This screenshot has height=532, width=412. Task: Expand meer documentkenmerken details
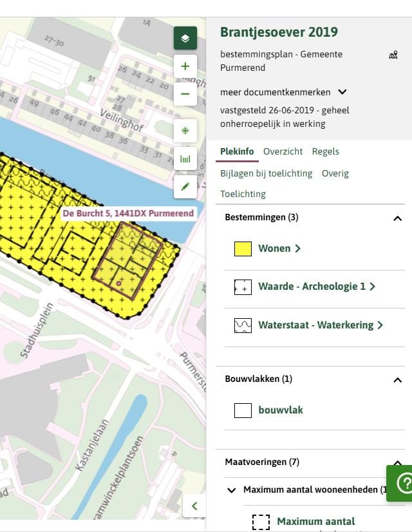coord(342,92)
